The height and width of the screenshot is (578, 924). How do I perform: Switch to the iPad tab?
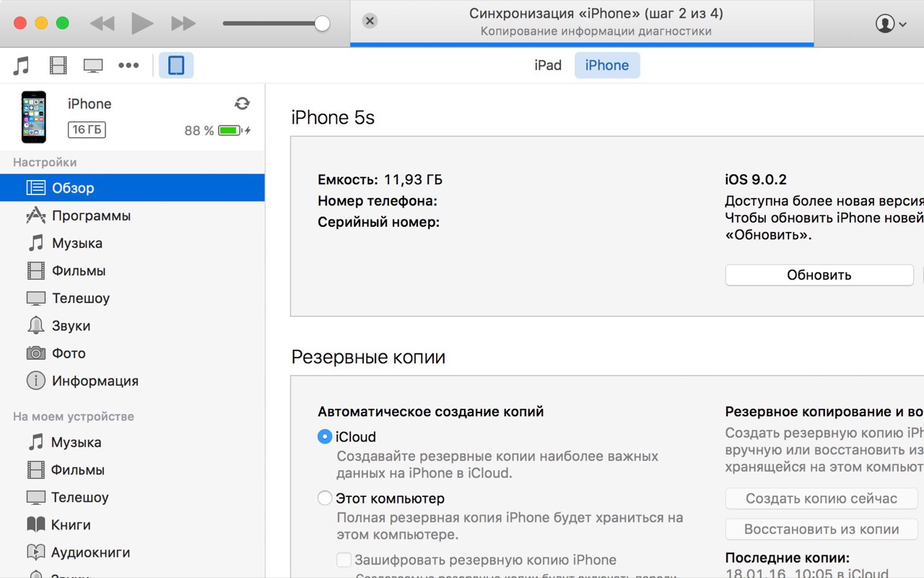[x=548, y=65]
